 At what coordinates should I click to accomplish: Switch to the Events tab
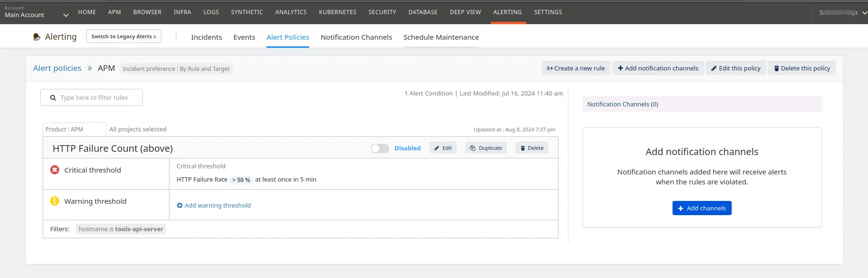pyautogui.click(x=244, y=37)
